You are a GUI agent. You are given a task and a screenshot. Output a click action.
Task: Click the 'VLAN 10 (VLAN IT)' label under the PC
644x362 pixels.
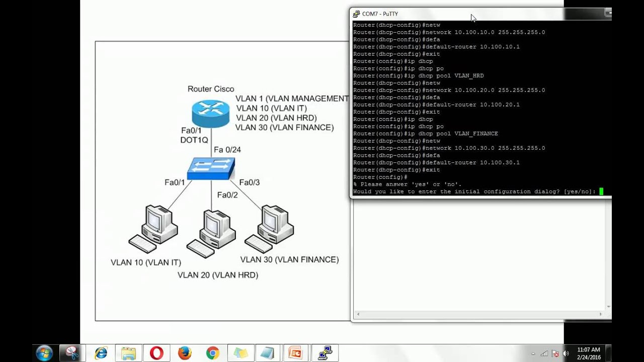coord(146,262)
